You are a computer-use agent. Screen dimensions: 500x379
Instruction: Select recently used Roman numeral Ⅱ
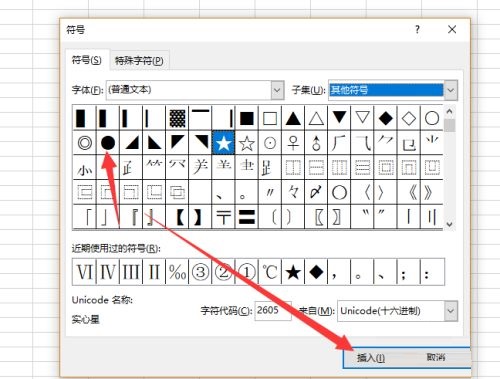154,272
